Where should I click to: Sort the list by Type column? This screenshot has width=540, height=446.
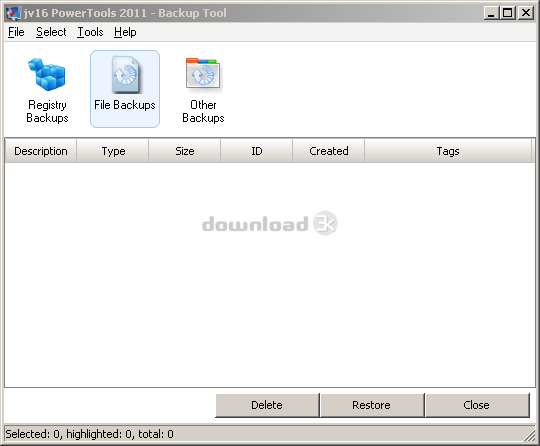pyautogui.click(x=113, y=151)
